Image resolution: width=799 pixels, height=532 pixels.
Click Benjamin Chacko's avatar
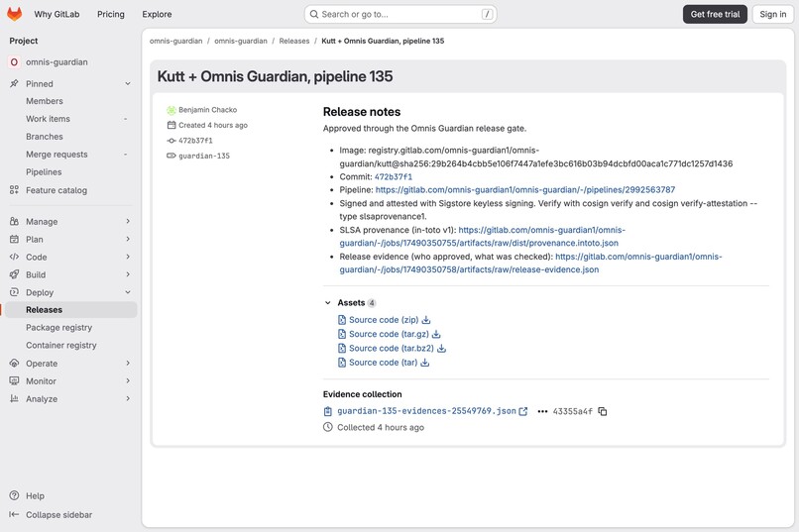click(x=171, y=110)
